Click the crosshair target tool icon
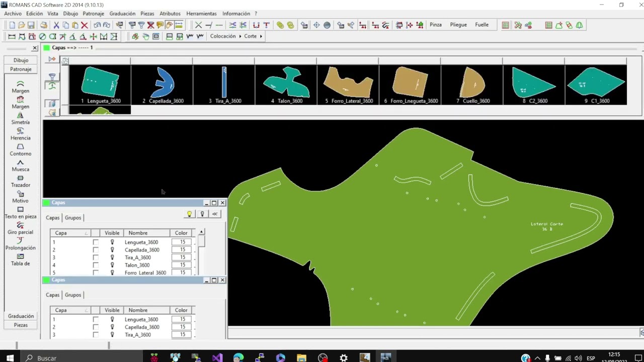This screenshot has width=644, height=362. [316, 25]
